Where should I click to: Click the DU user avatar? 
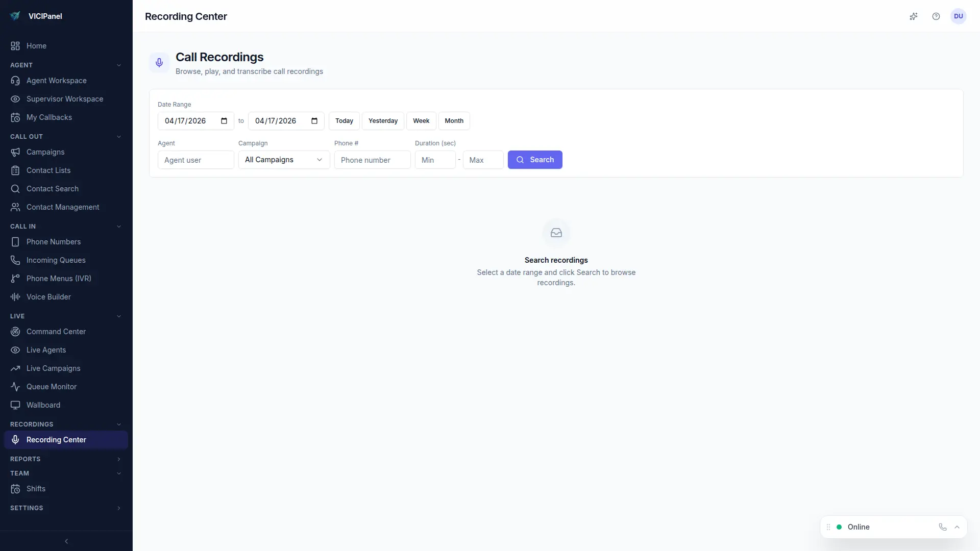click(959, 16)
